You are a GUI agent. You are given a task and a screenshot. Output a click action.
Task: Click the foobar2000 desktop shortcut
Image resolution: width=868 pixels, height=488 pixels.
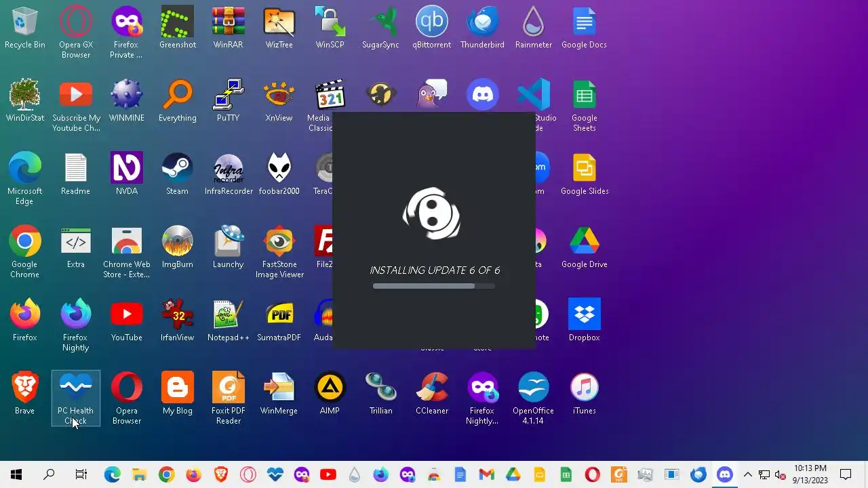tap(279, 175)
